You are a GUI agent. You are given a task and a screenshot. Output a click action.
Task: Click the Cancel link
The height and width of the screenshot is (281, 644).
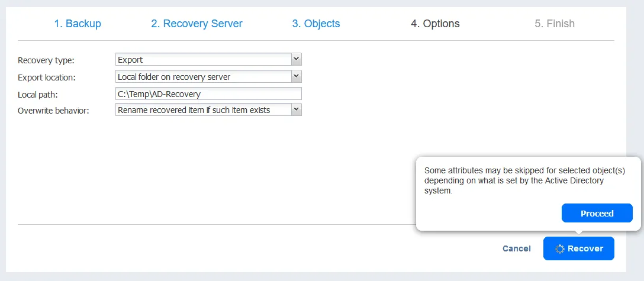pyautogui.click(x=516, y=248)
